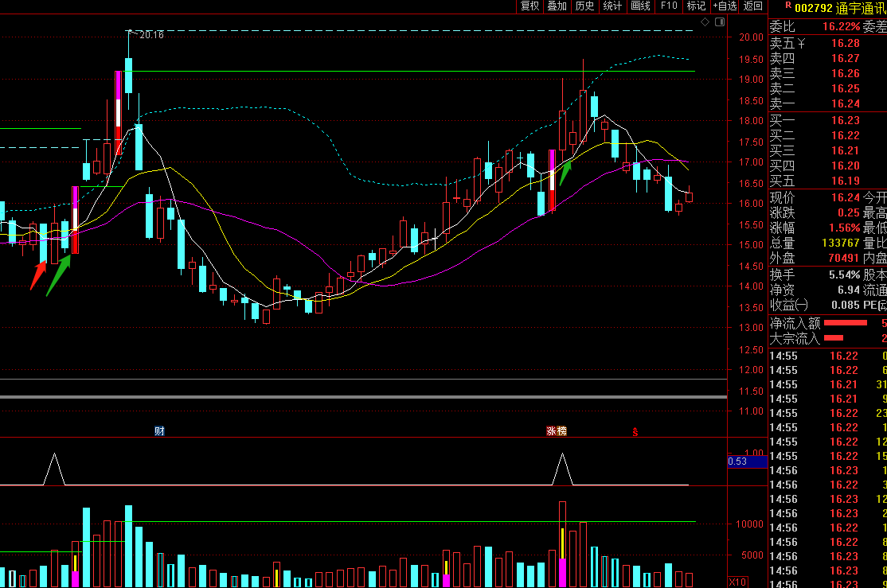The height and width of the screenshot is (588, 887).
Task: Select the 买三 price 16.21
Action: pyautogui.click(x=845, y=150)
